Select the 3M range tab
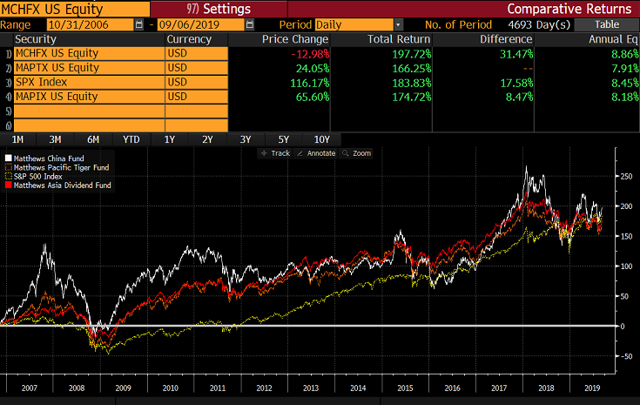The height and width of the screenshot is (405, 640). (x=55, y=140)
